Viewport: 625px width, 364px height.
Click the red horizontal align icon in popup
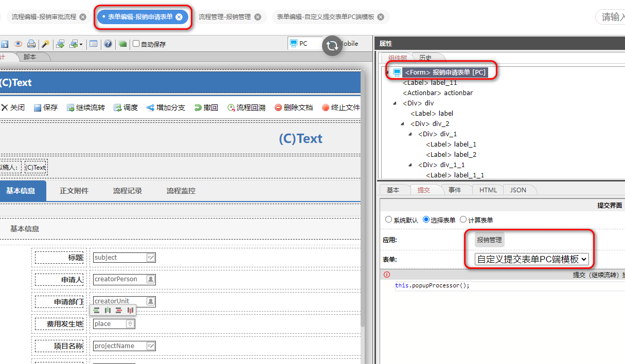pyautogui.click(x=119, y=311)
